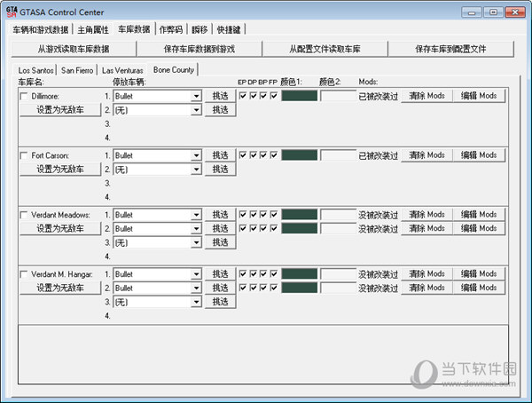
Task: Click 保存车库到配置文件 button
Action: tap(450, 49)
